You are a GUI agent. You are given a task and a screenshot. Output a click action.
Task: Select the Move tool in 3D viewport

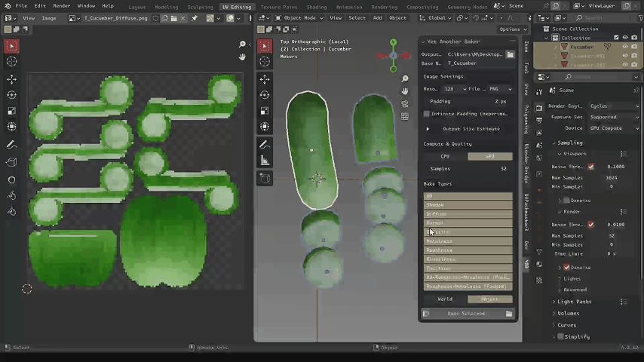[x=265, y=79]
